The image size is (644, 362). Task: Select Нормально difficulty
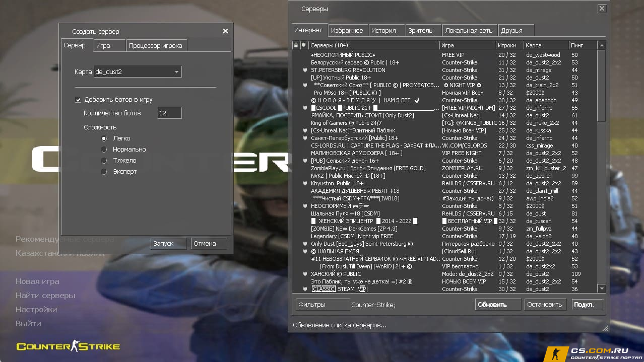pyautogui.click(x=104, y=149)
